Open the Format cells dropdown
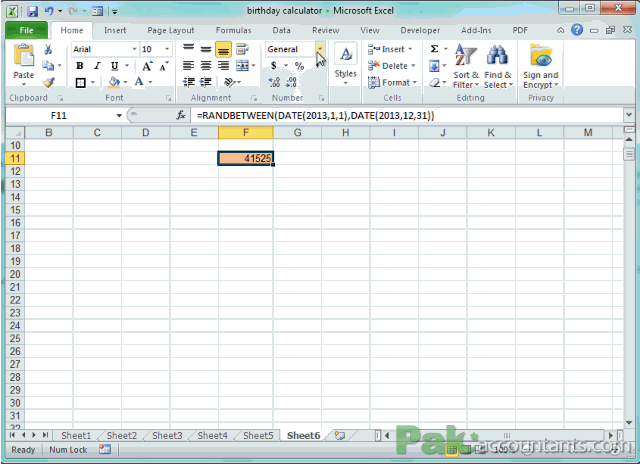 [392, 82]
